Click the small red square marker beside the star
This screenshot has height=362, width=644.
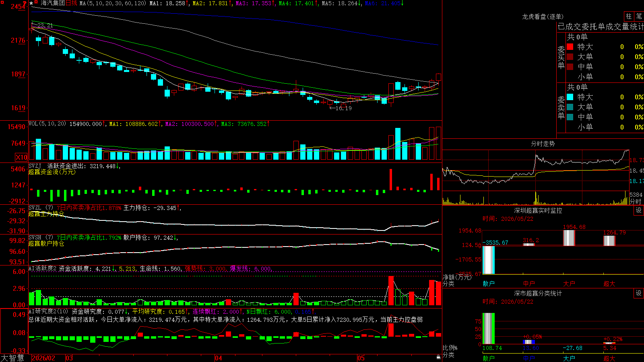click(36, 3)
